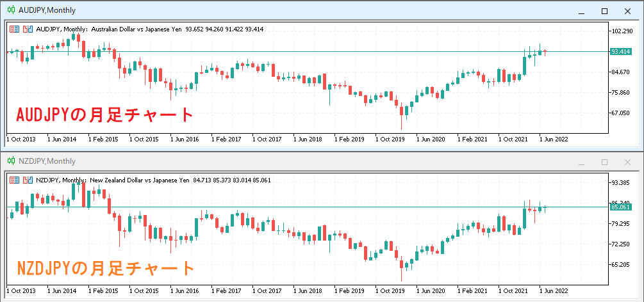Click '1 Feb 2015' on NZDJPY time axis
644x302 pixels.
coord(103,290)
